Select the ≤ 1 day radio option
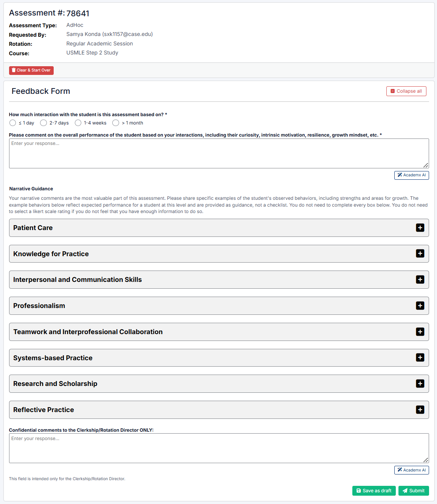Image resolution: width=437 pixels, height=504 pixels. click(x=12, y=123)
